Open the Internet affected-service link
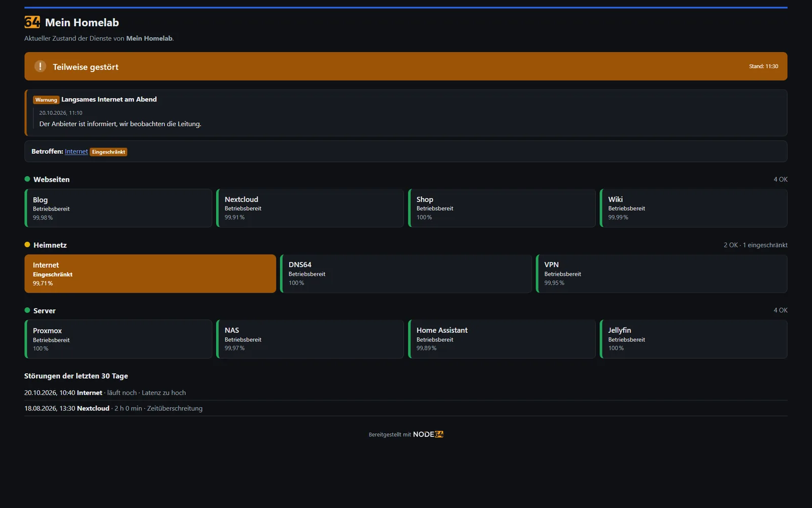812x508 pixels. [x=76, y=151]
